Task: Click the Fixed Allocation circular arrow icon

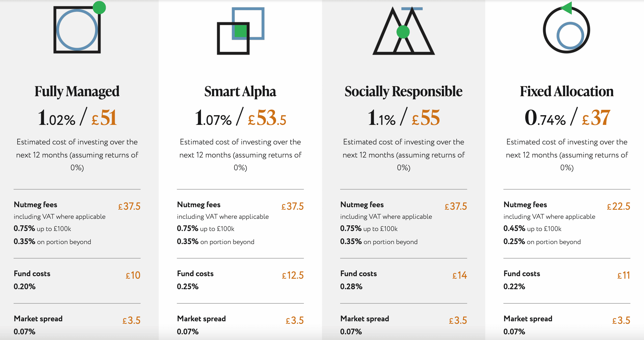Action: 566,28
